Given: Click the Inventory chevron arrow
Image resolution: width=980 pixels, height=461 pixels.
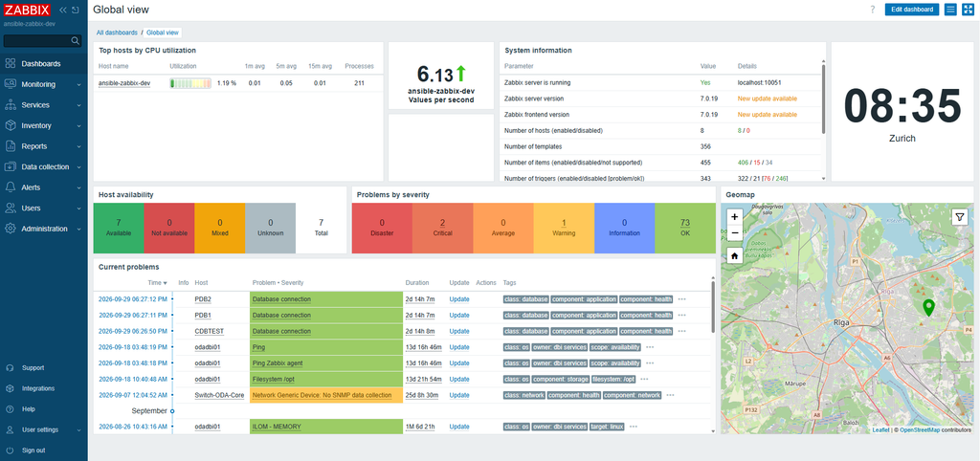Looking at the screenshot, I should pyautogui.click(x=78, y=126).
